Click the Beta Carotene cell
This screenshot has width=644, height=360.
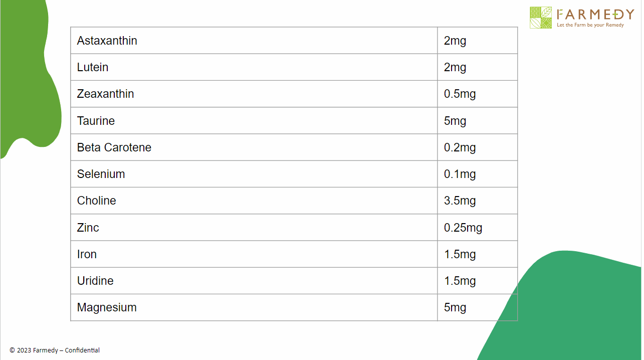(114, 147)
